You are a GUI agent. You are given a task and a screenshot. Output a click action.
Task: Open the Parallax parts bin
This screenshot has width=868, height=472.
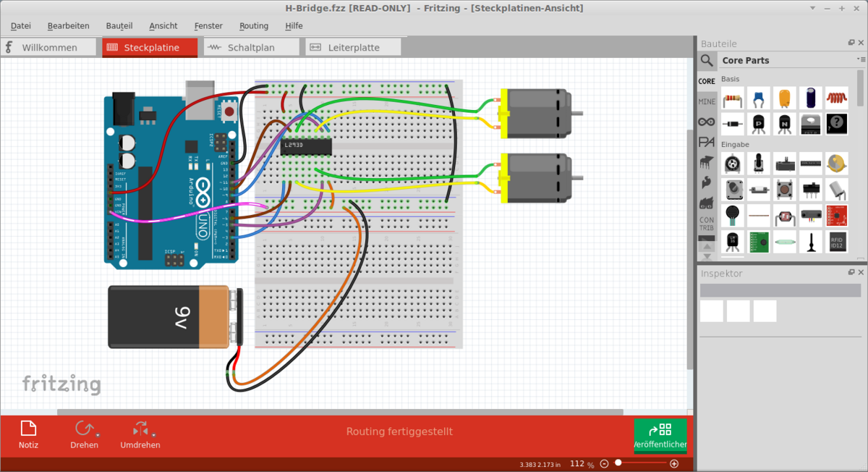[707, 142]
